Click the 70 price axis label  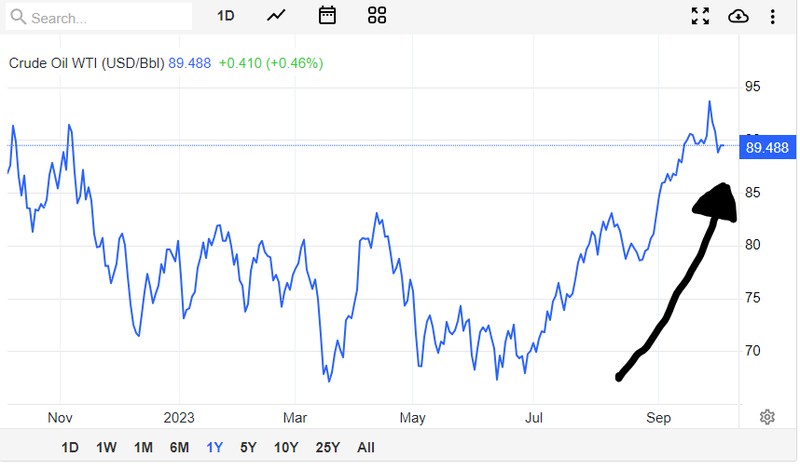click(x=753, y=351)
